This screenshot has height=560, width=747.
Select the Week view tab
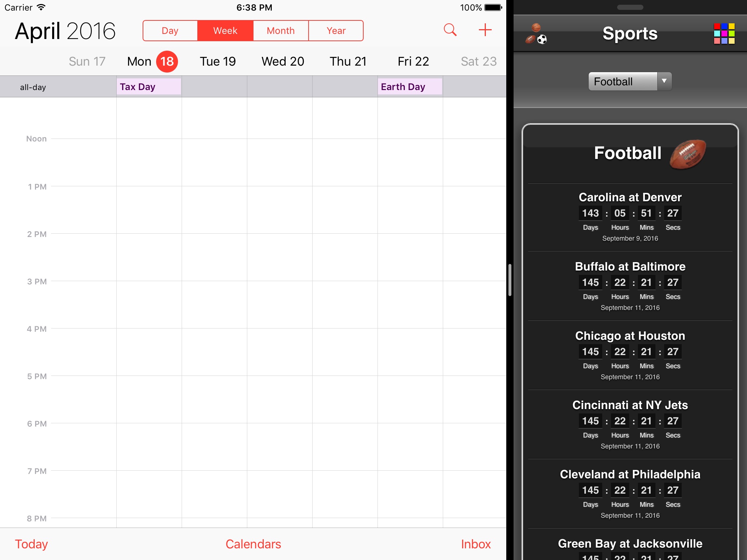point(225,31)
